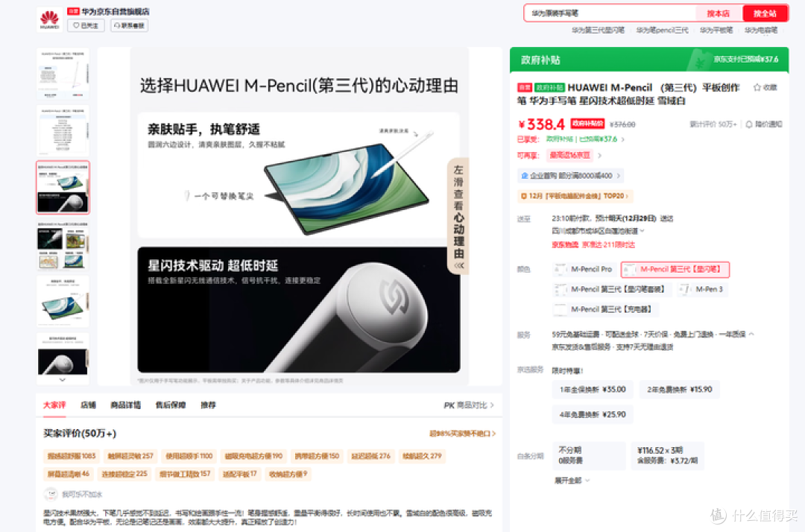Click the red 搜全站 search button
The height and width of the screenshot is (532, 805).
coord(765,13)
